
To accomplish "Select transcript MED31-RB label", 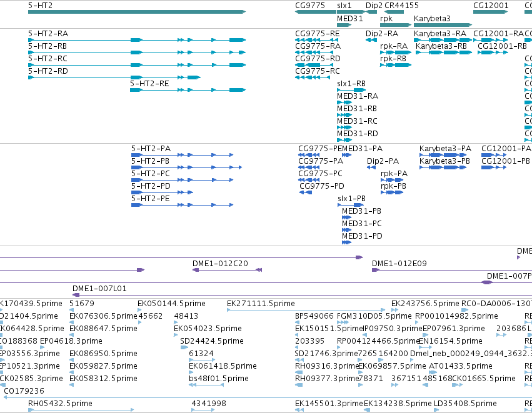I will tap(357, 109).
